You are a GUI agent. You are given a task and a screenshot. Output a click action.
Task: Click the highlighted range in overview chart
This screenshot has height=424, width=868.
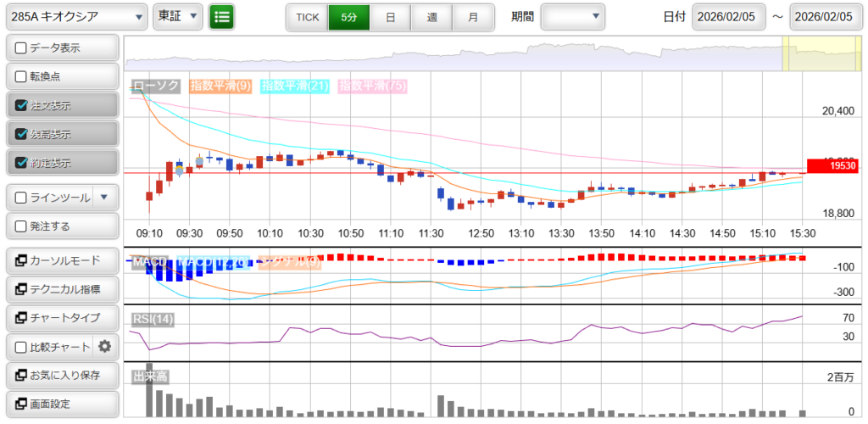[821, 53]
